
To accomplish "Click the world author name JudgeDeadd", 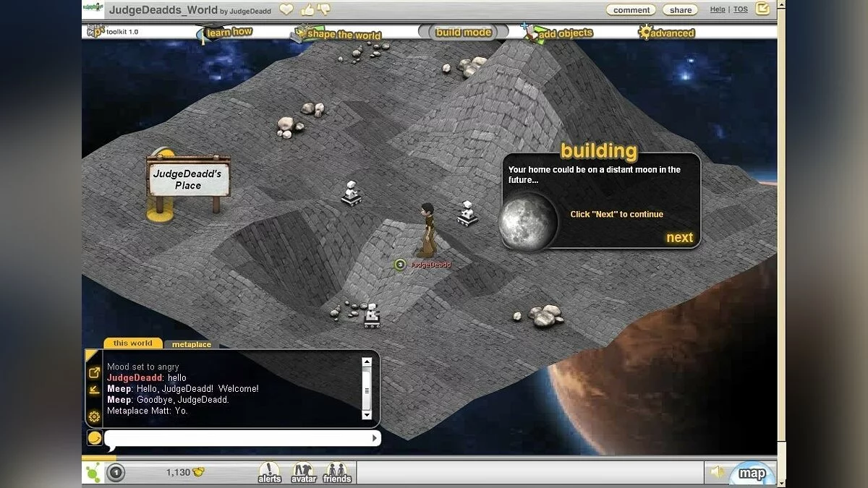I will click(x=250, y=11).
